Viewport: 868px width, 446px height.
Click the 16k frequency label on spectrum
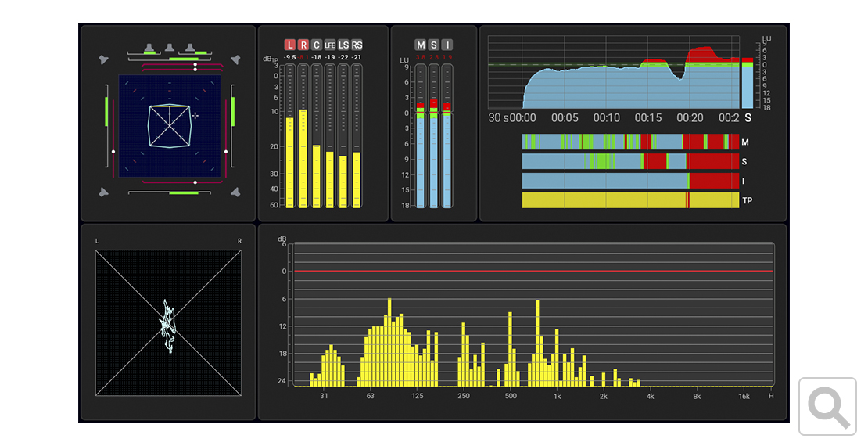[x=744, y=396]
